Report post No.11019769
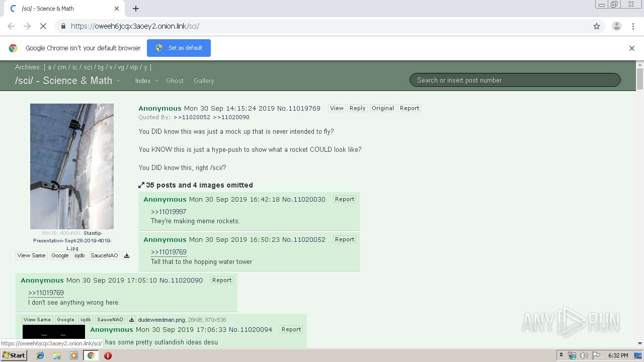Image resolution: width=644 pixels, height=362 pixels. [409, 108]
